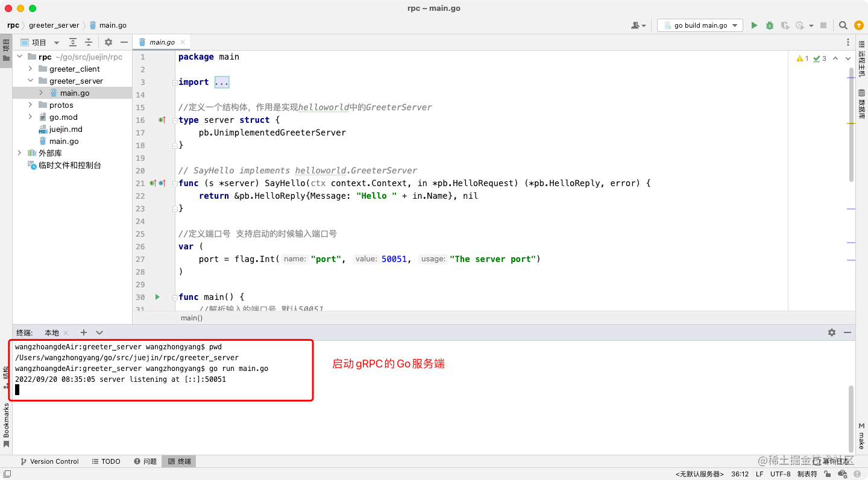This screenshot has width=868, height=480.
Task: Click the profiler run icon
Action: click(799, 25)
